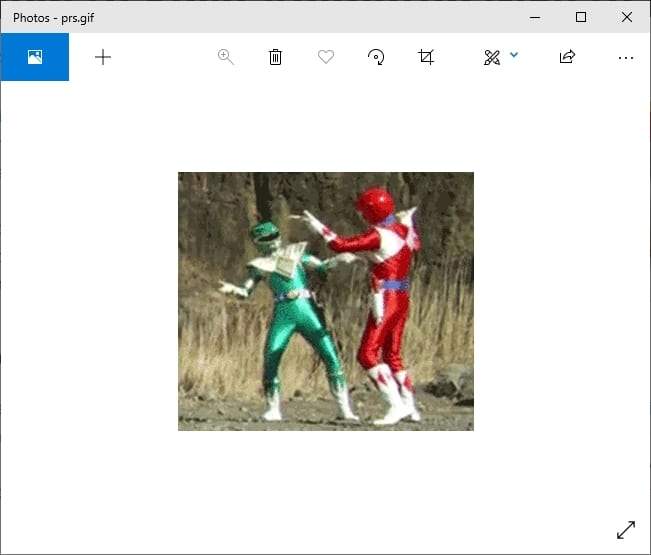Maximize the Photos window
Image resolution: width=651 pixels, height=555 pixels.
581,17
